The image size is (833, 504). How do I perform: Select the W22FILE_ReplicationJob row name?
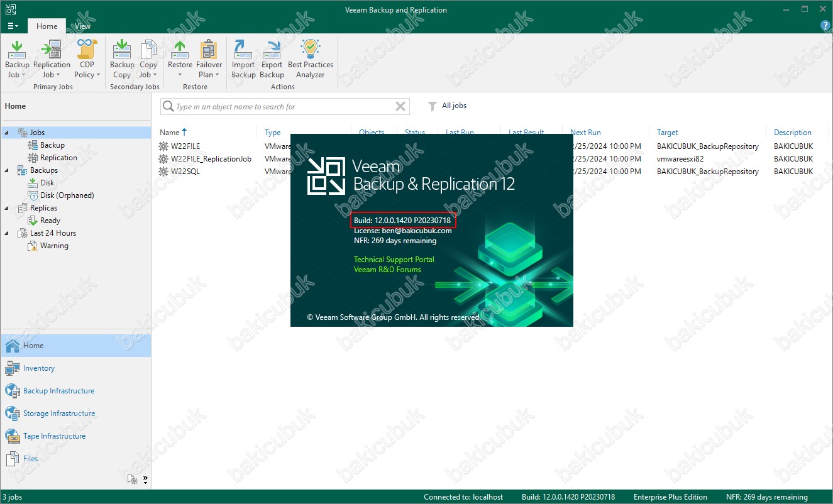pyautogui.click(x=211, y=159)
